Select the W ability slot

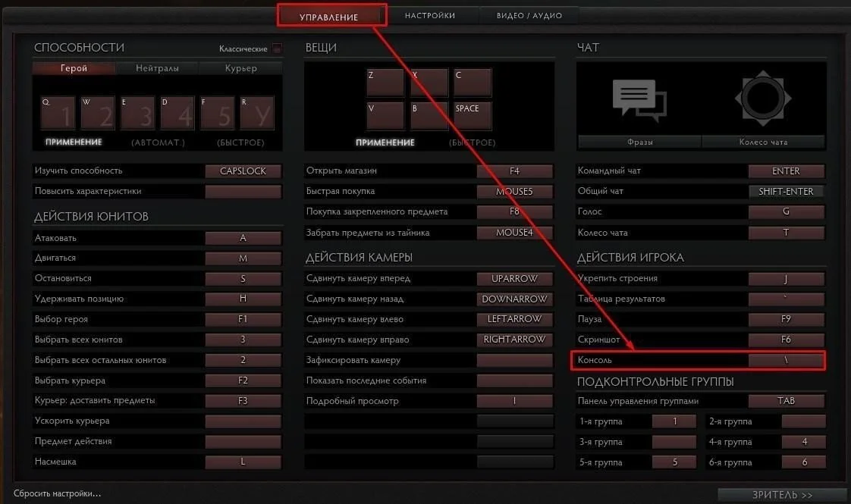coord(99,113)
